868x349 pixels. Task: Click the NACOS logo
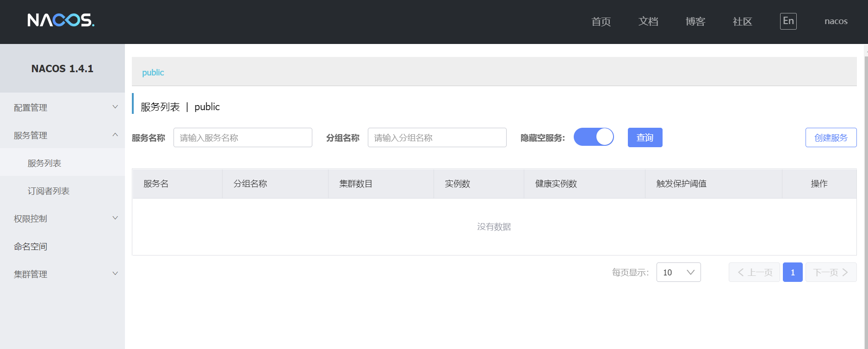61,20
